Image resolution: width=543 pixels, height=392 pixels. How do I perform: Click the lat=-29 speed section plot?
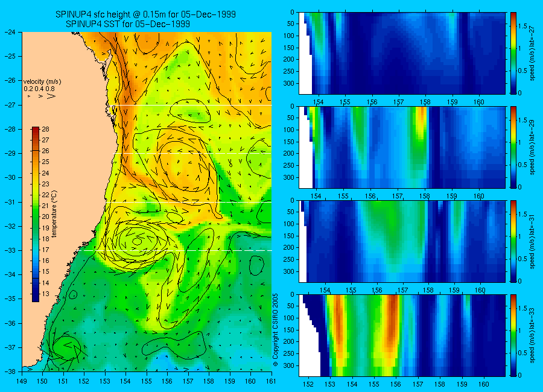[402, 147]
